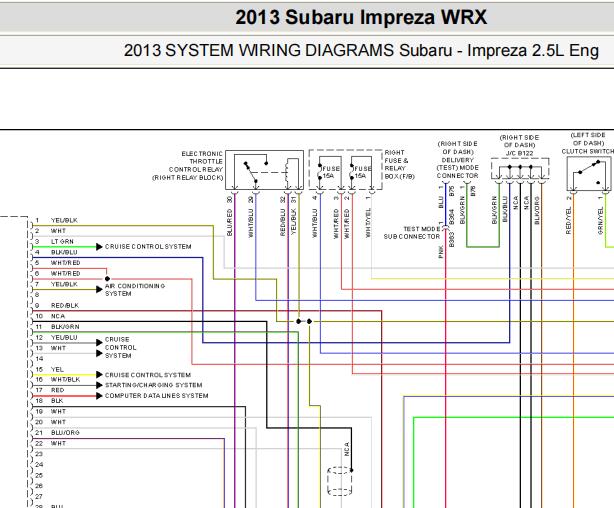Screen dimensions: 614x508
Task: Select pin 12 'YEL/BLU' label
Action: 64,338
